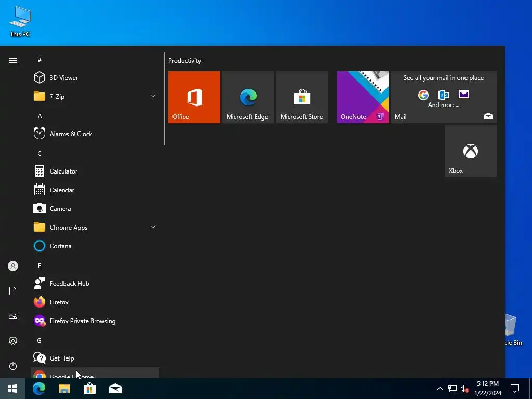
Task: Select the This PC desktop icon
Action: [x=20, y=21]
